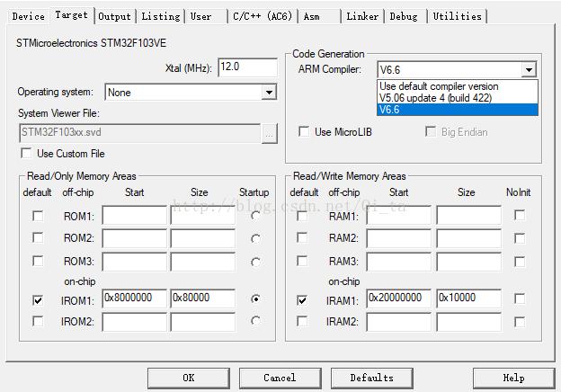This screenshot has height=392, width=561.
Task: Enable NoInit for RAM2
Action: [x=520, y=238]
